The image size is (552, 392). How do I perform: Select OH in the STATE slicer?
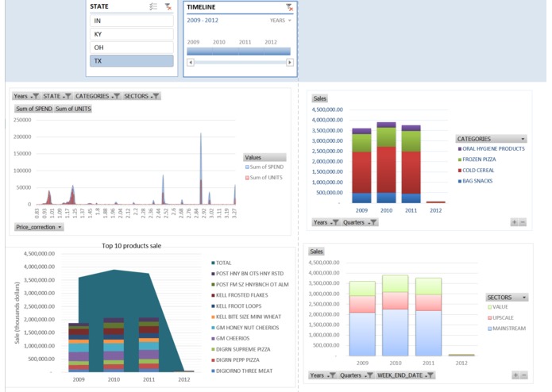pyautogui.click(x=131, y=48)
